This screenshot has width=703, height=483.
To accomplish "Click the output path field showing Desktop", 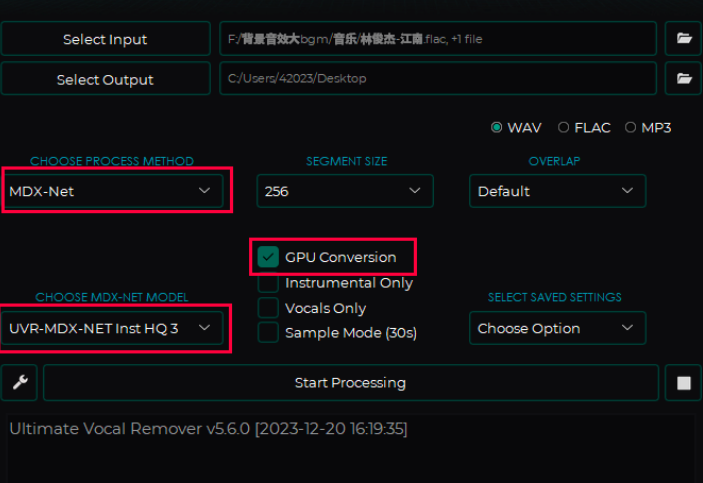I will coord(438,78).
